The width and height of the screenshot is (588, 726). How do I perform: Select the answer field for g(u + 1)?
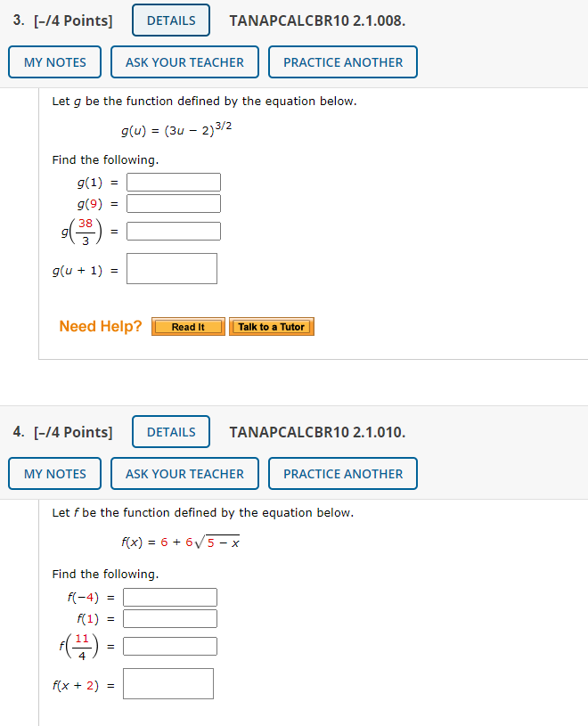pyautogui.click(x=170, y=268)
